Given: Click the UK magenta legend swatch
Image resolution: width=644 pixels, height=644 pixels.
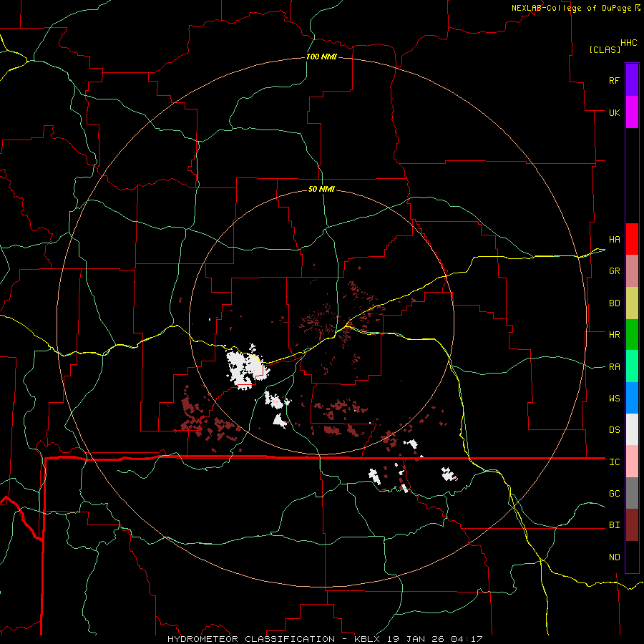Looking at the screenshot, I should click(x=632, y=112).
